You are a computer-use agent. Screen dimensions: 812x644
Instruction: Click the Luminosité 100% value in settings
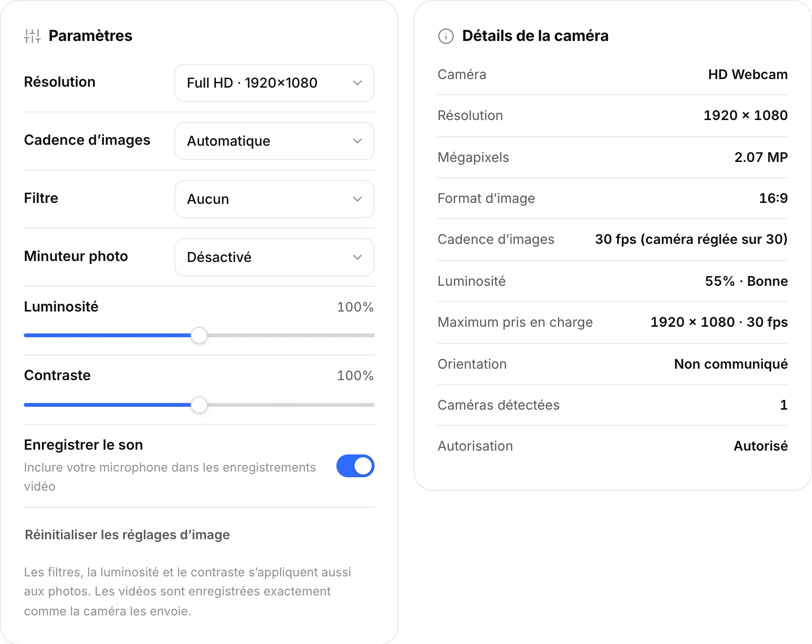point(355,307)
